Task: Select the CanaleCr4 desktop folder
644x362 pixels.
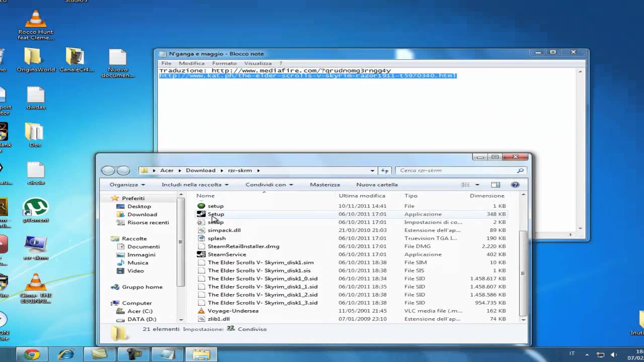Action: click(76, 60)
